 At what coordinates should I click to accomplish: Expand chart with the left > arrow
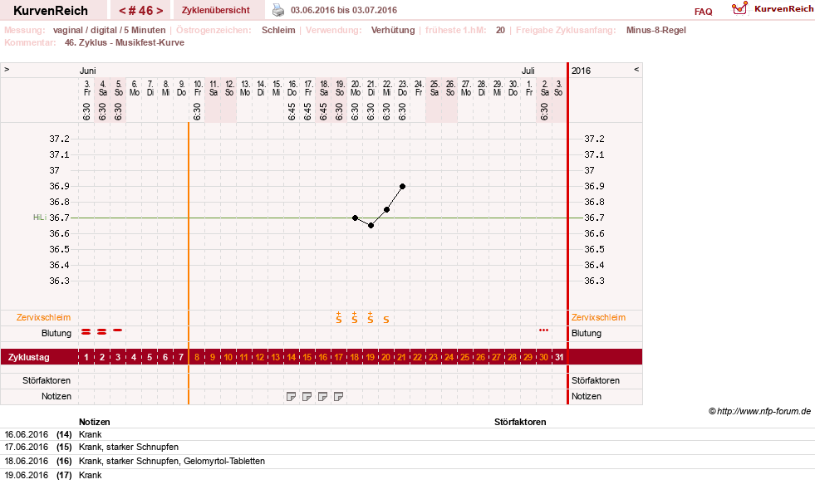pyautogui.click(x=7, y=69)
